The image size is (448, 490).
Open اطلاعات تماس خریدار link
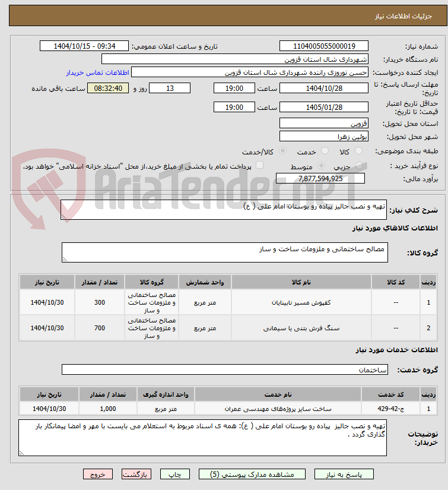(x=97, y=72)
